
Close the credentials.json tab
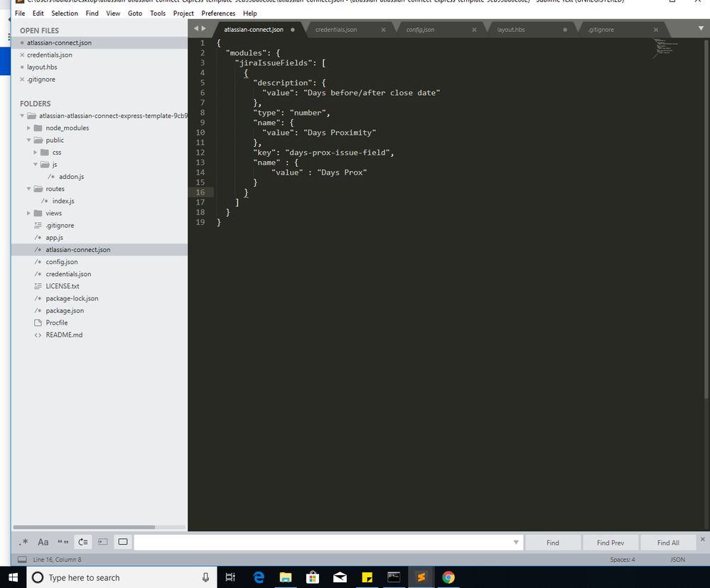coord(384,30)
